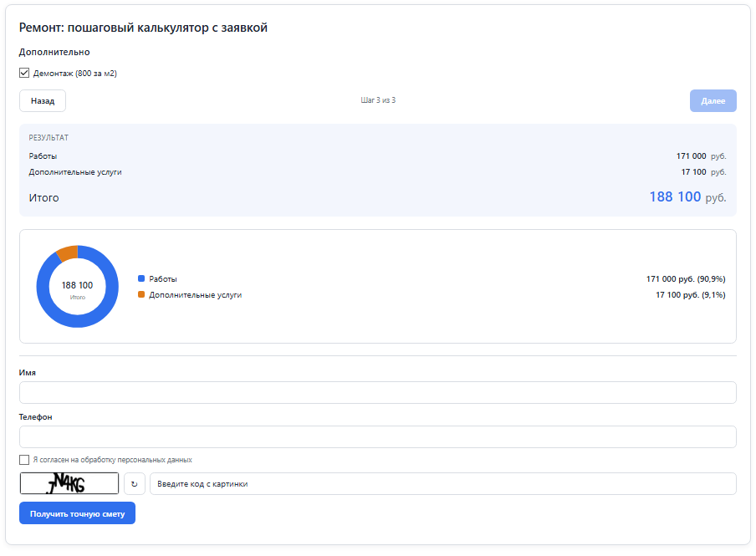756x556 pixels.
Task: Click the 17 100 amount in results
Action: (693, 171)
